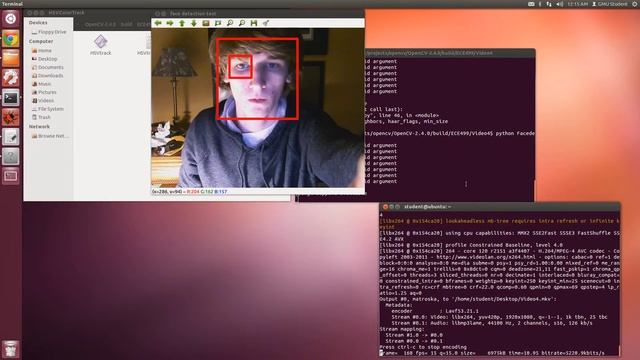The height and width of the screenshot is (360, 640).
Task: Select the HSVtrack file icon
Action: (100, 45)
